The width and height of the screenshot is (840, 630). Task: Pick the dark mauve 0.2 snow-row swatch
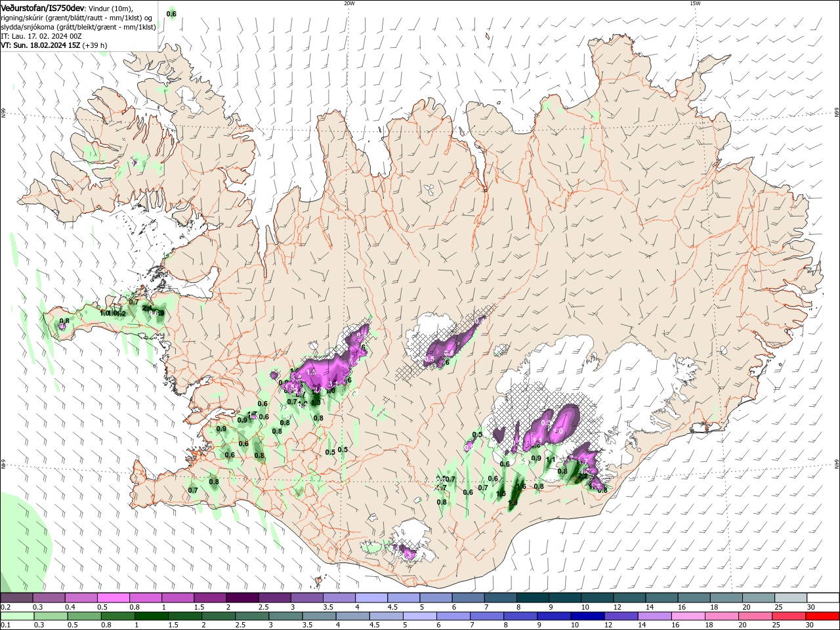[16, 598]
